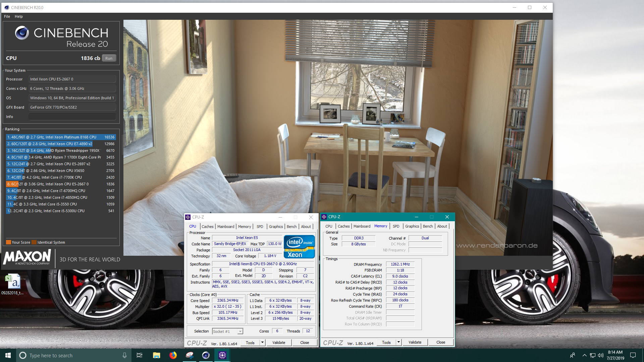The height and width of the screenshot is (362, 644).
Task: Open the network icon in the system tray
Action: point(593,355)
